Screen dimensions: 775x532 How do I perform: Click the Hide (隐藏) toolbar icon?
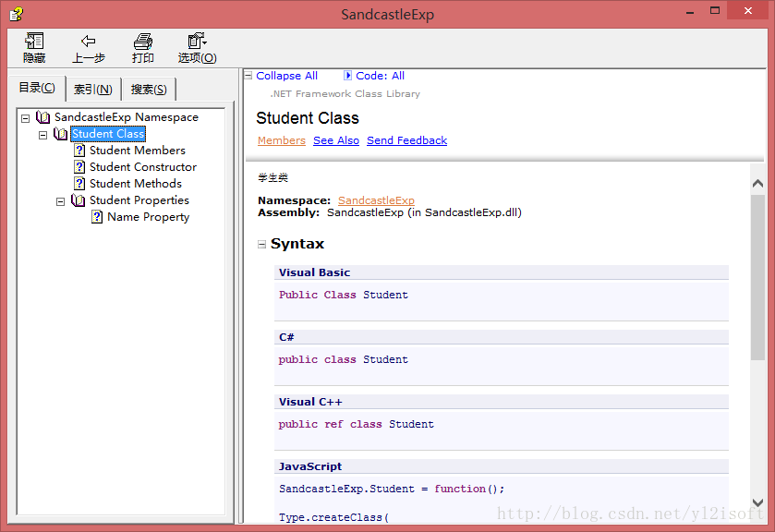click(x=34, y=41)
